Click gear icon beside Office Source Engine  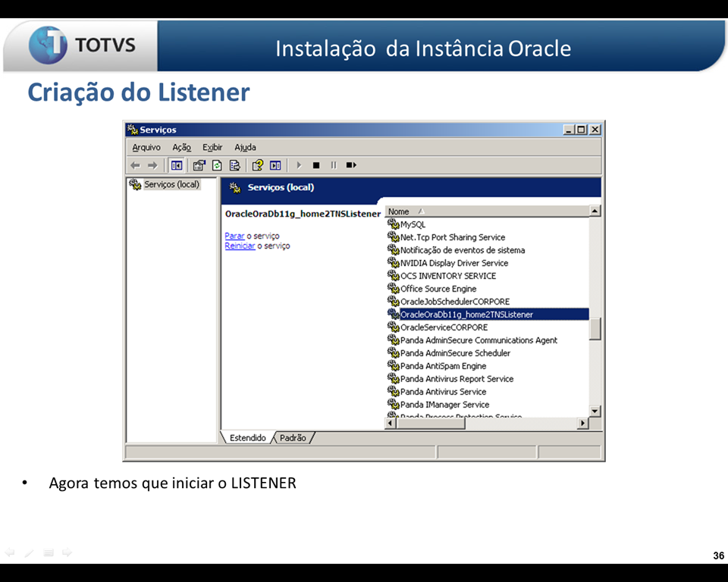click(x=394, y=289)
